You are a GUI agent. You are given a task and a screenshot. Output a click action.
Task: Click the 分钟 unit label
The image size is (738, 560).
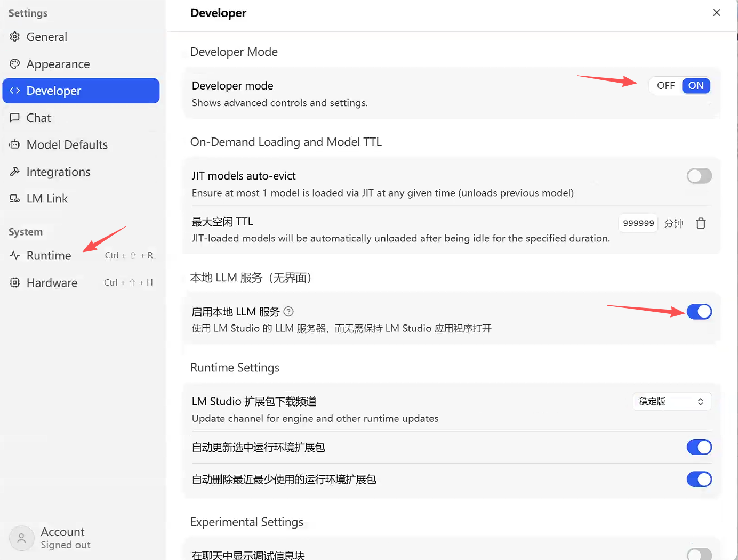(673, 223)
